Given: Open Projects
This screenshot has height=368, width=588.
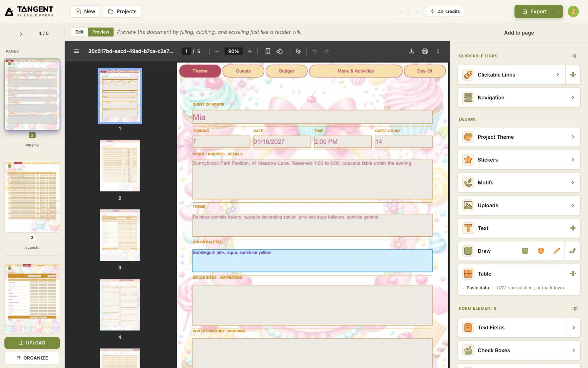Looking at the screenshot, I should (x=122, y=11).
